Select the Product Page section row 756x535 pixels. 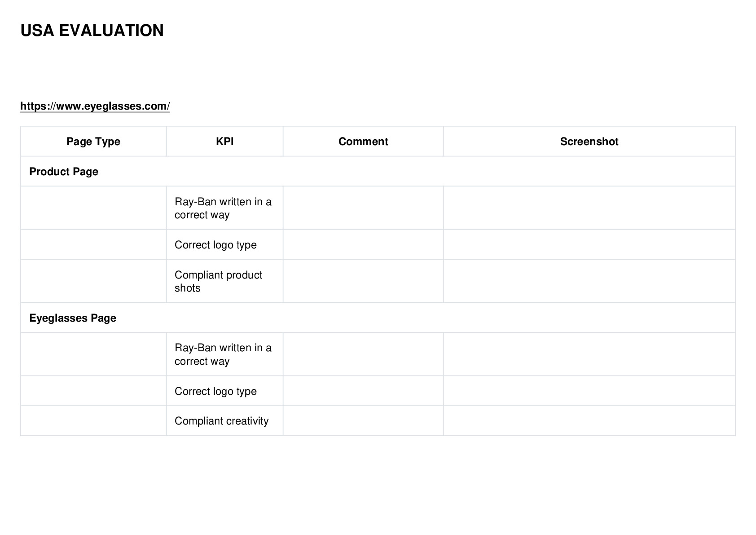[x=378, y=172]
